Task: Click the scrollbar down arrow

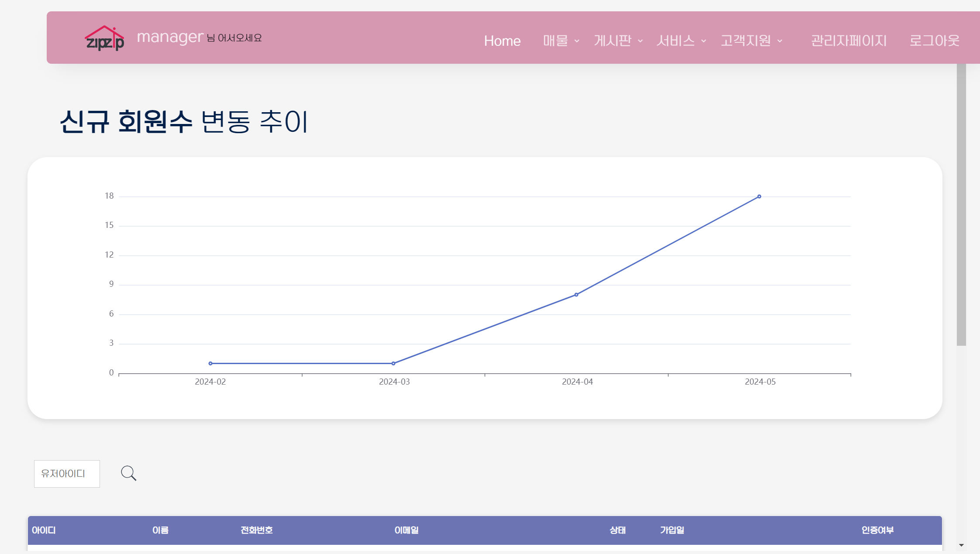Action: pyautogui.click(x=961, y=545)
